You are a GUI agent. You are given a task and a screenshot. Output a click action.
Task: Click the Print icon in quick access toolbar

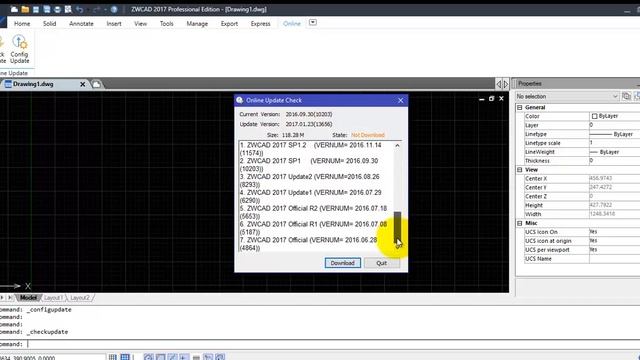click(57, 9)
